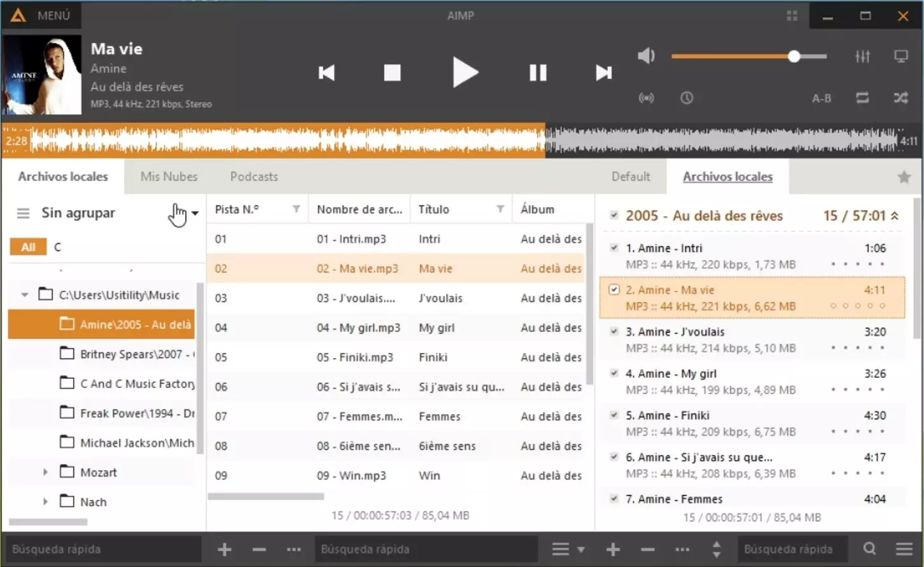Open the equalizer settings icon
Image resolution: width=924 pixels, height=567 pixels.
click(x=862, y=57)
